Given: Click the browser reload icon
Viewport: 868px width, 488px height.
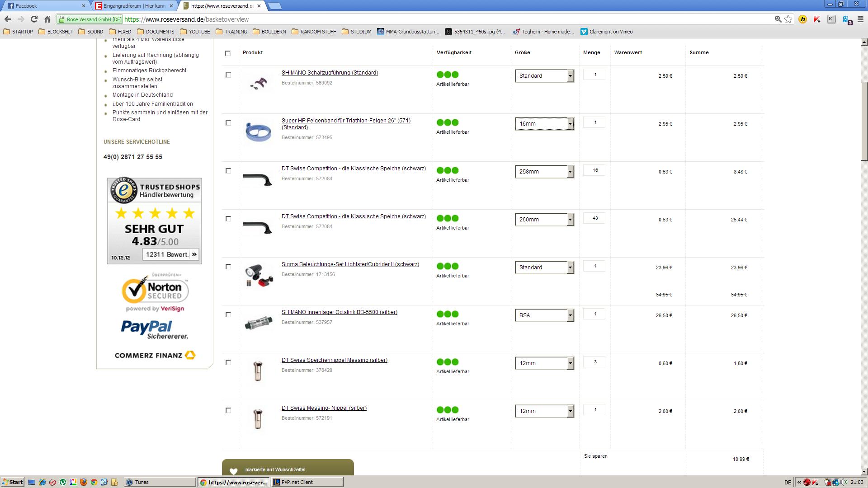Looking at the screenshot, I should click(34, 19).
